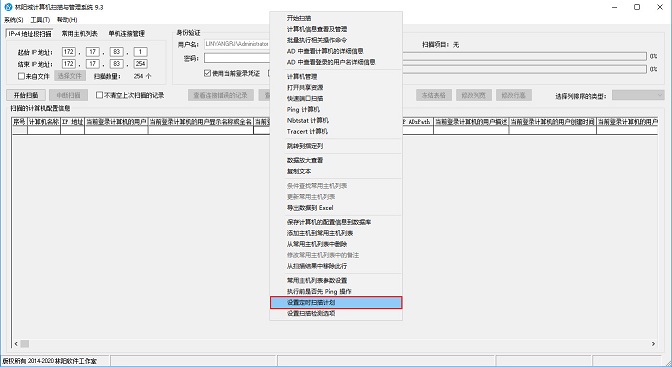Image resolution: width=672 pixels, height=367 pixels.
Task: Select 批量执行相关操作命令 menu entry
Action: coord(336,40)
